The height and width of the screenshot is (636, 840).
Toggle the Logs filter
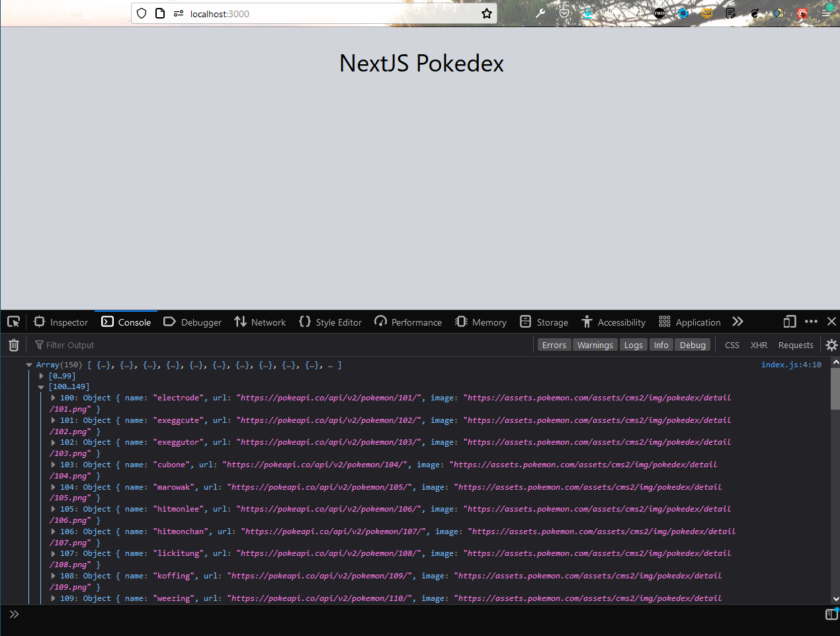pos(634,345)
